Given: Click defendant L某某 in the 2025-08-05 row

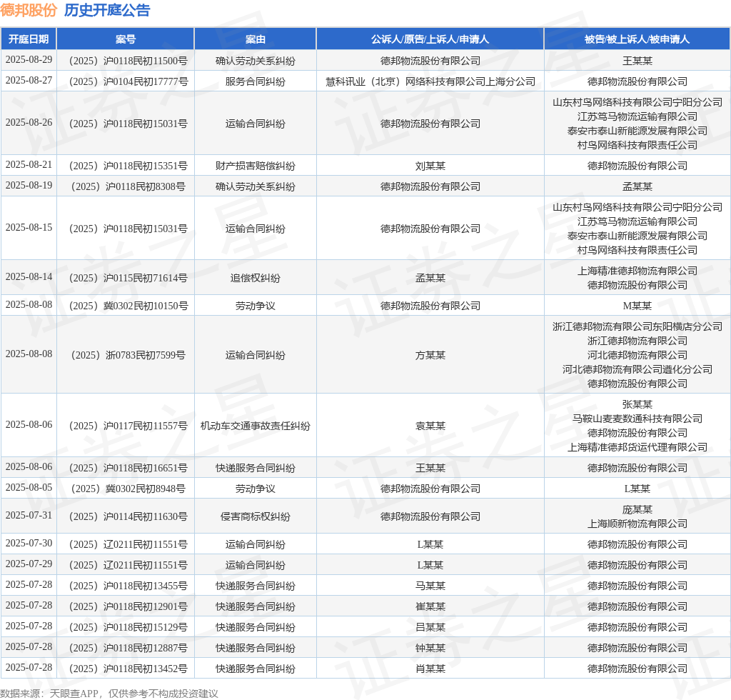Looking at the screenshot, I should pyautogui.click(x=637, y=489).
